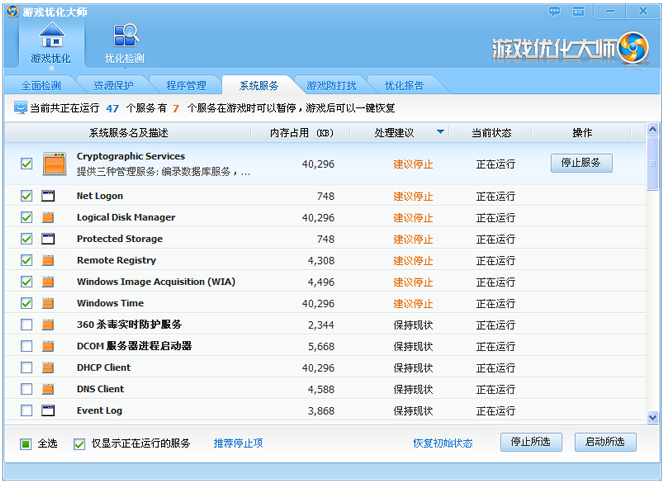
Task: Click the 游戏优化大师 logo emblem
Action: point(633,47)
